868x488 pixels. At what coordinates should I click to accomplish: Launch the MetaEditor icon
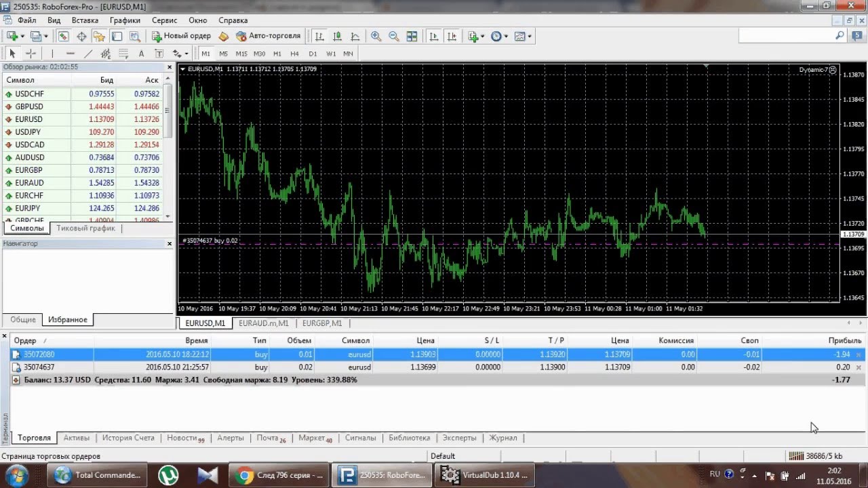click(x=224, y=36)
